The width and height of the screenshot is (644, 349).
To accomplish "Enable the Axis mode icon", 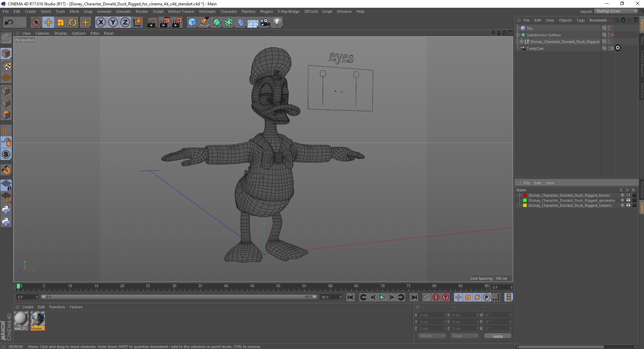I will coord(6,130).
